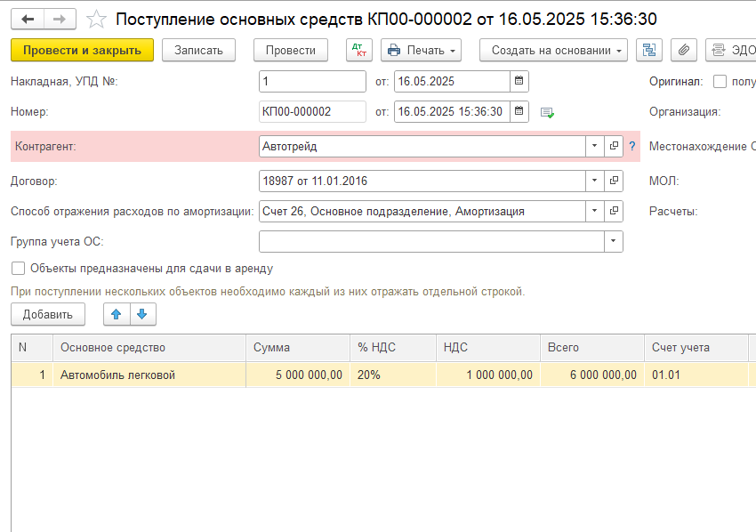Image resolution: width=756 pixels, height=532 pixels.
Task: Click the question mark beside Контрагент
Action: coord(632,146)
